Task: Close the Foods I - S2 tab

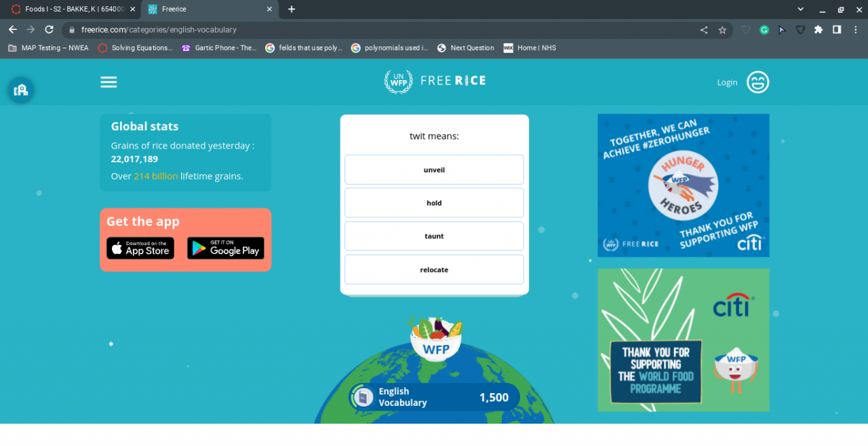Action: [132, 10]
